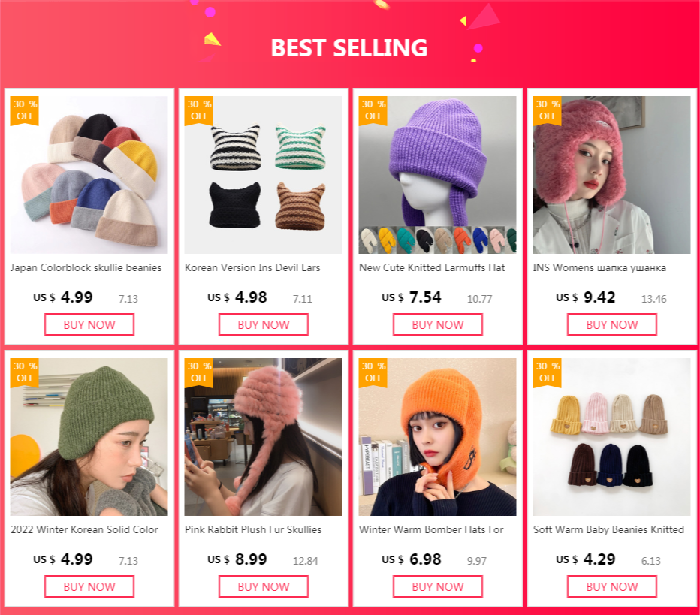700x615 pixels.
Task: Click the BEST SELLING banner heading
Action: (x=349, y=47)
